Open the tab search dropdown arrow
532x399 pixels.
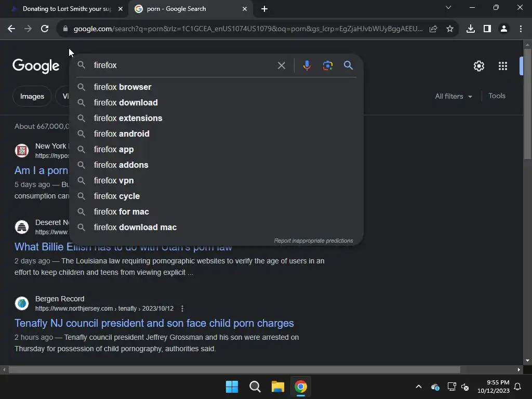click(448, 7)
